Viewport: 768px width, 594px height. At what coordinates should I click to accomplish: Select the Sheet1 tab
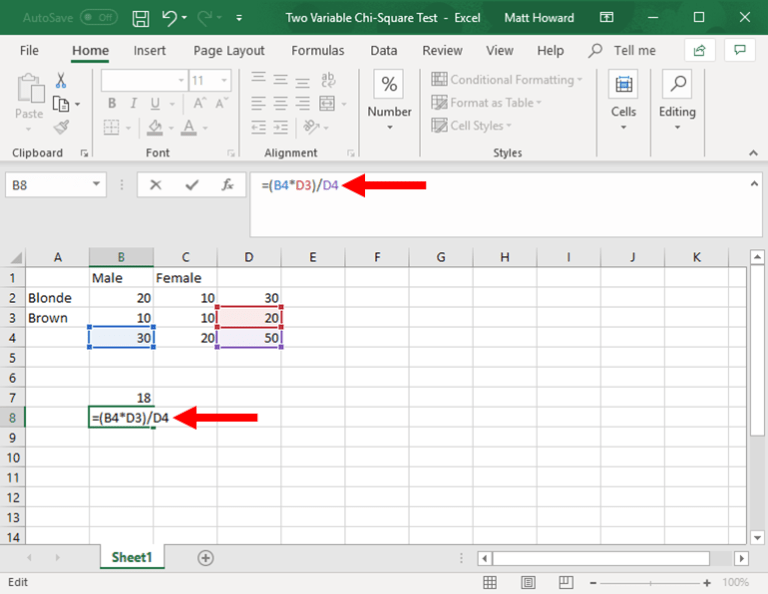coord(132,558)
